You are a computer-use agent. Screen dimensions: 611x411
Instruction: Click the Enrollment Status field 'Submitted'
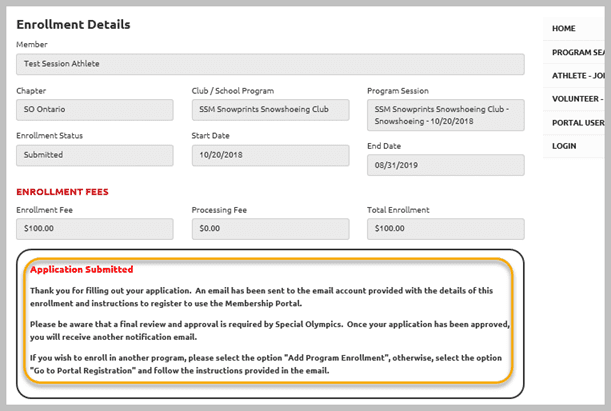click(95, 155)
